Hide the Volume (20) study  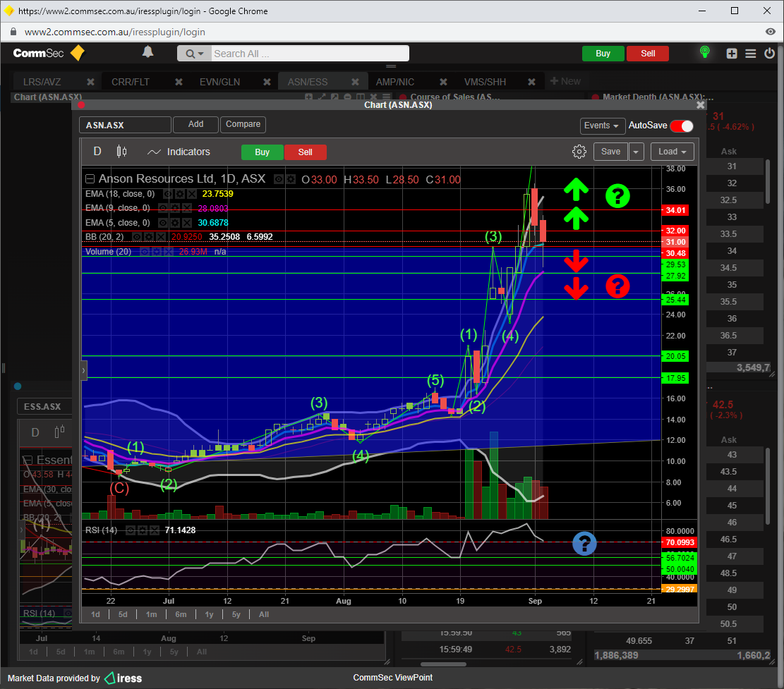click(x=145, y=252)
